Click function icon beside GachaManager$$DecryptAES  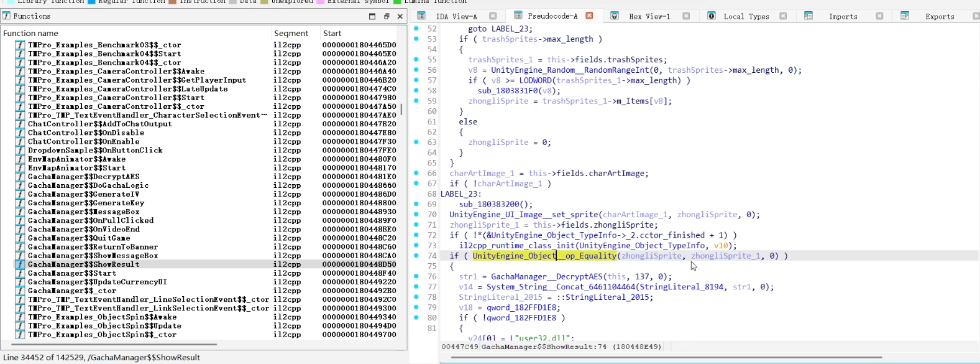(x=21, y=177)
